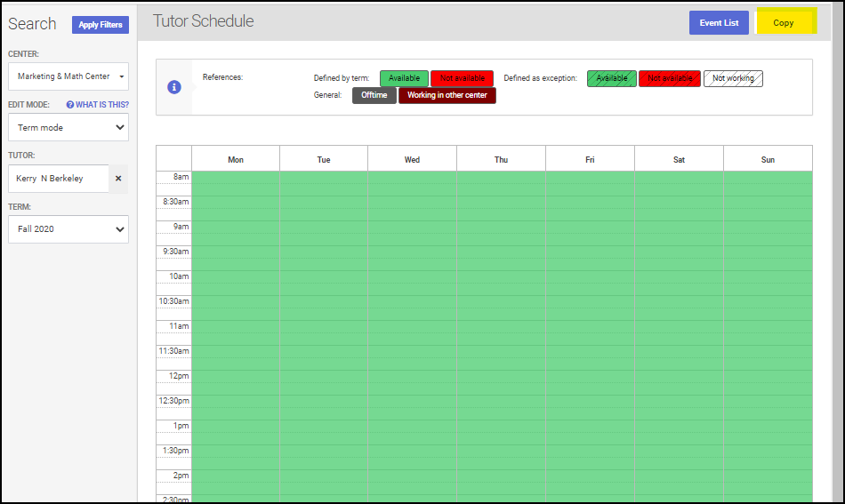Click the 10:30am time label
The image size is (845, 504).
(x=173, y=301)
